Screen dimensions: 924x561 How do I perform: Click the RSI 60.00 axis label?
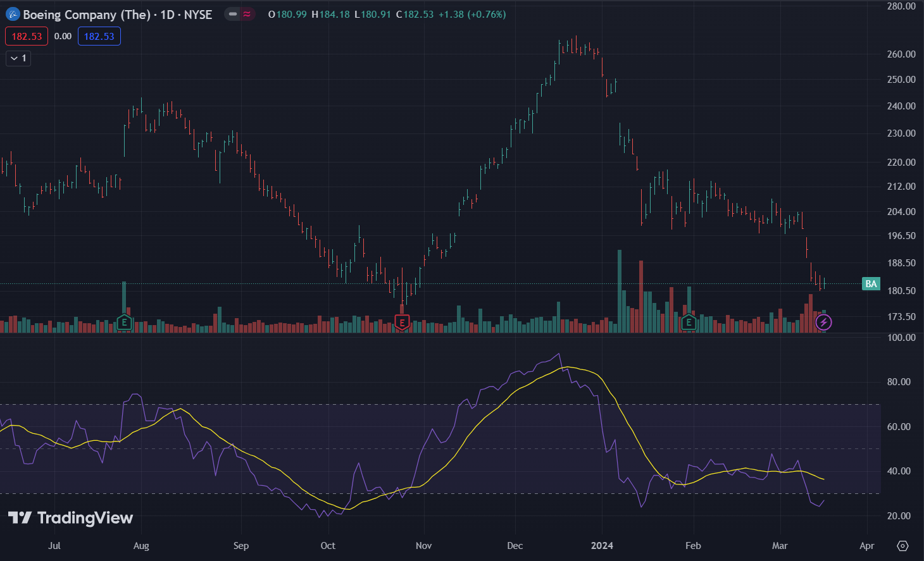pos(899,427)
